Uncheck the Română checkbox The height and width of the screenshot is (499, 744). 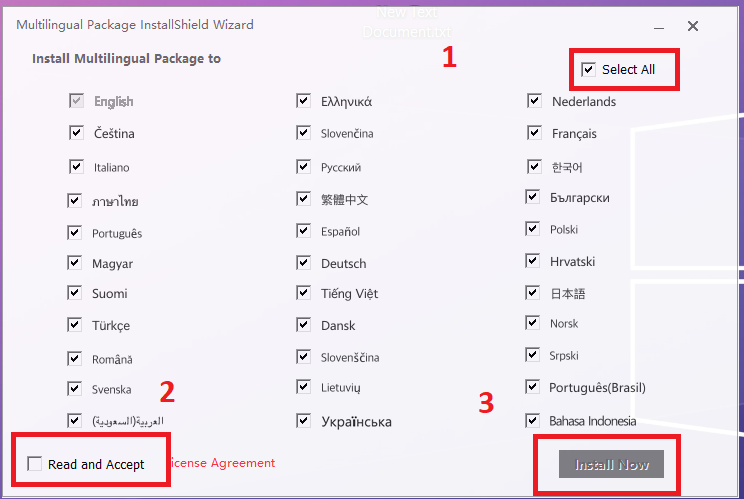(74, 359)
